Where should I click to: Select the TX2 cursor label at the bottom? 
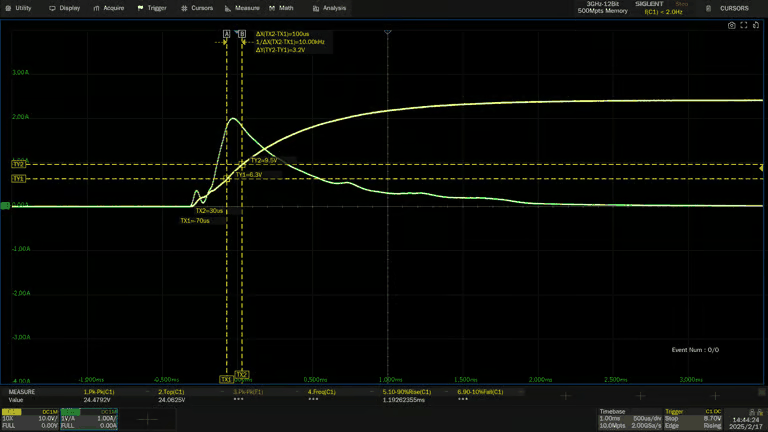242,375
